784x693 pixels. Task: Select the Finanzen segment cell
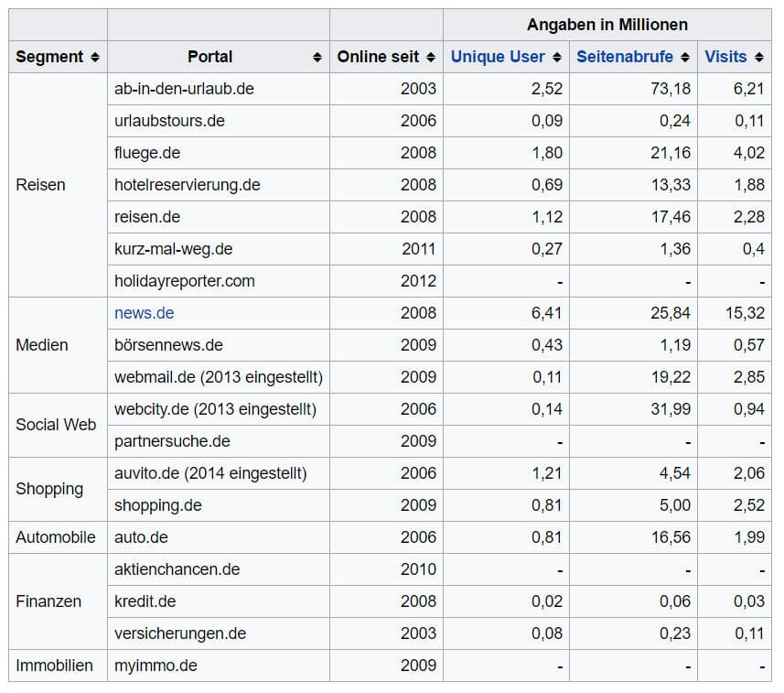(x=48, y=601)
